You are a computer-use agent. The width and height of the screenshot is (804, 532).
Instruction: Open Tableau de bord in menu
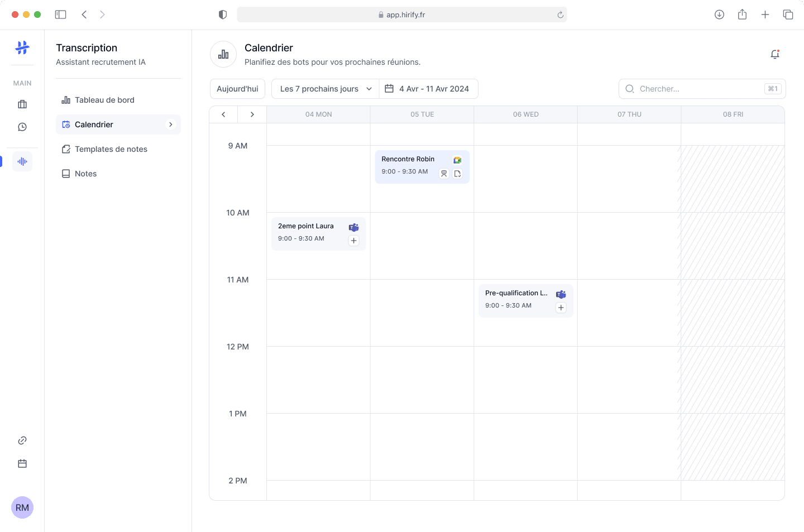click(x=118, y=100)
